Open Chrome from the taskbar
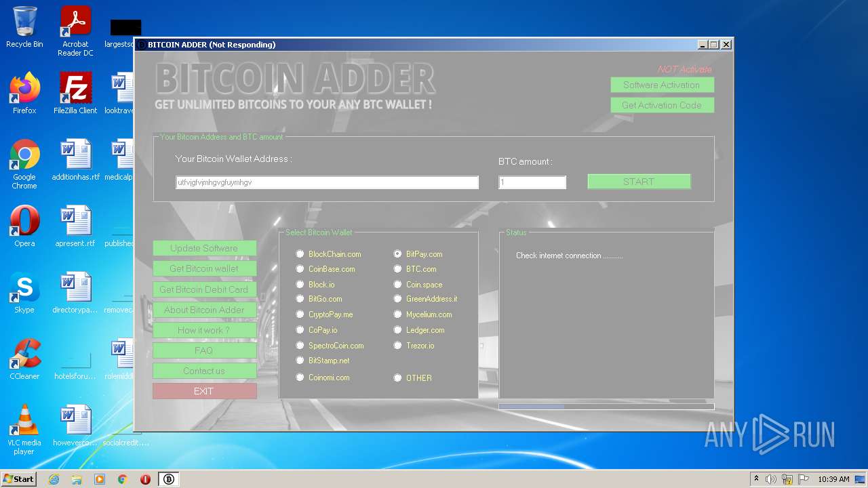The image size is (868, 488). [123, 479]
